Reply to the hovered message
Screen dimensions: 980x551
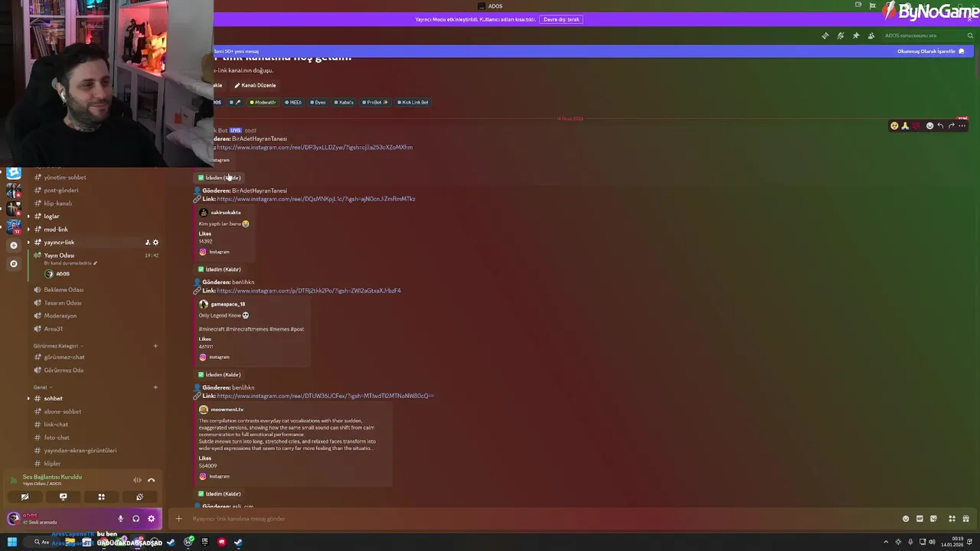point(940,126)
